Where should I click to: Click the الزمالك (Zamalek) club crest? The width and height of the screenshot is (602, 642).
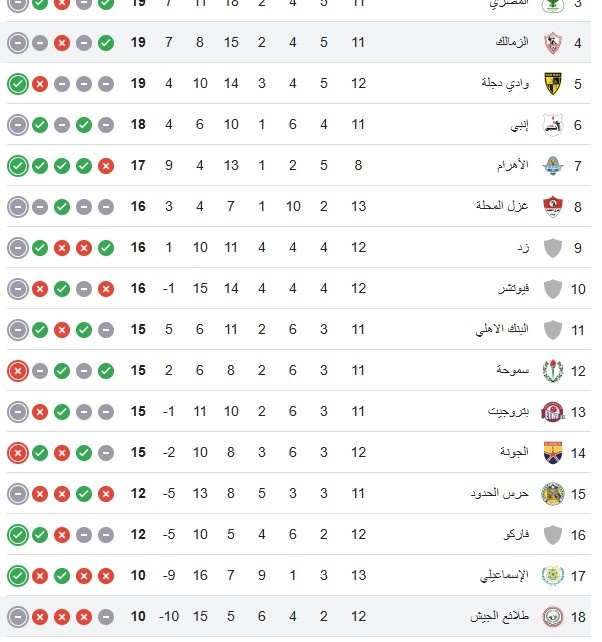551,43
